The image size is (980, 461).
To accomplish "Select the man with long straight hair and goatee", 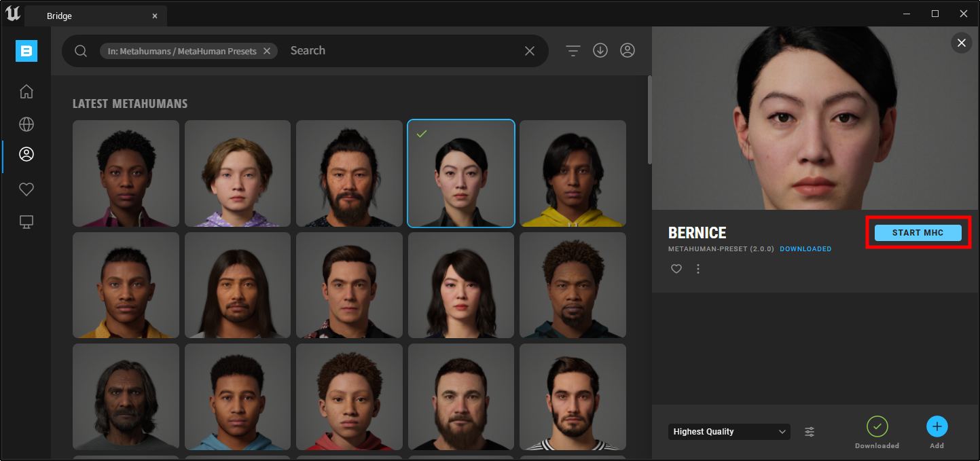I will 238,285.
